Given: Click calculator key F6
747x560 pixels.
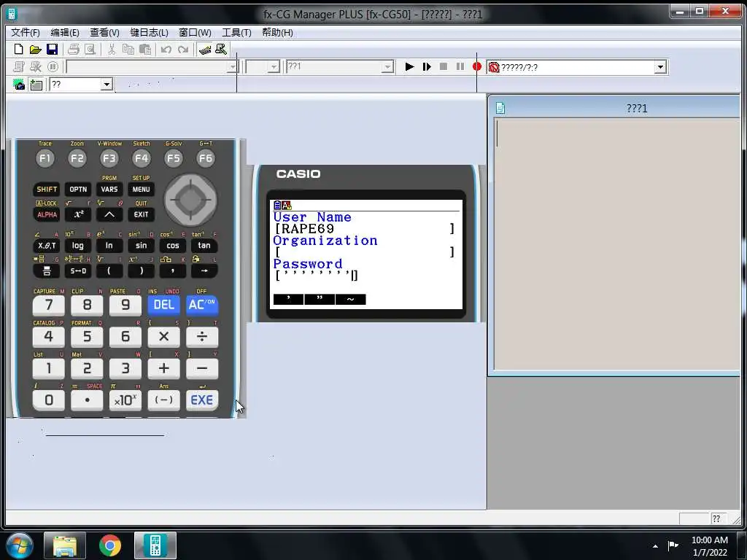Looking at the screenshot, I should pyautogui.click(x=205, y=158).
